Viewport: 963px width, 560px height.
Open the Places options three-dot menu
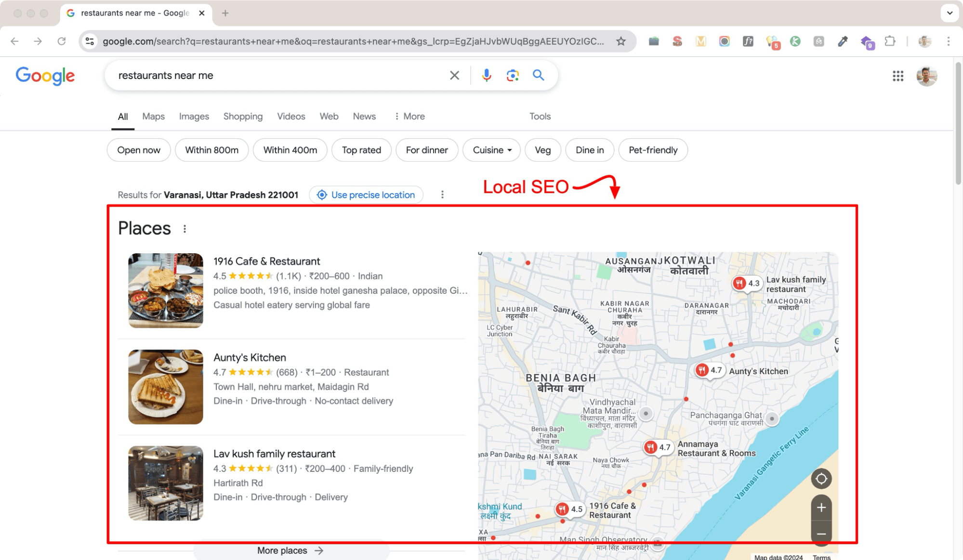185,229
